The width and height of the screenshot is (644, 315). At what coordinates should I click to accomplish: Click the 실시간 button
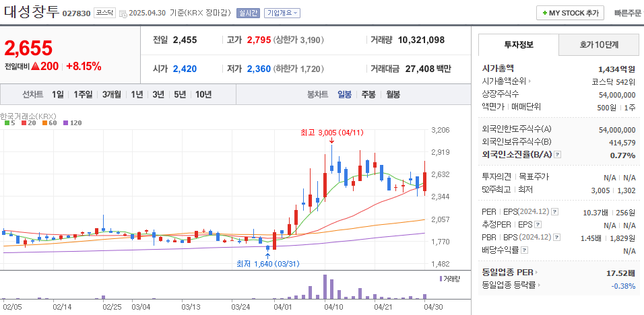pyautogui.click(x=248, y=13)
